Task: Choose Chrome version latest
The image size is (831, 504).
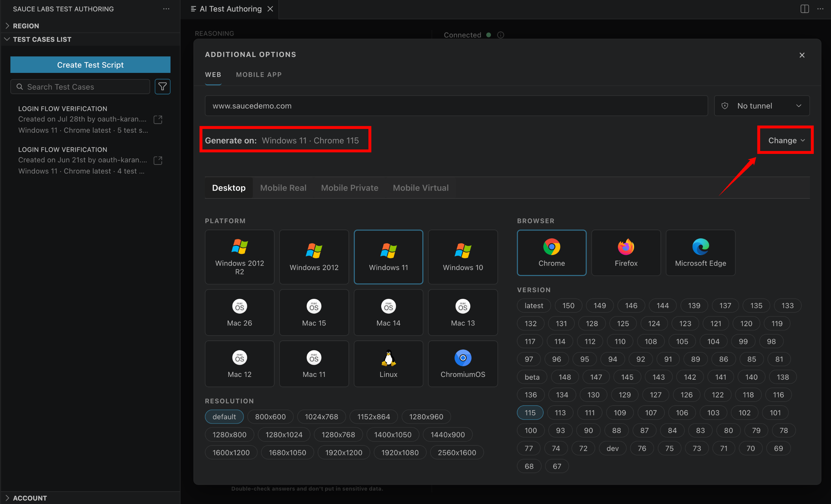Action: pos(534,306)
